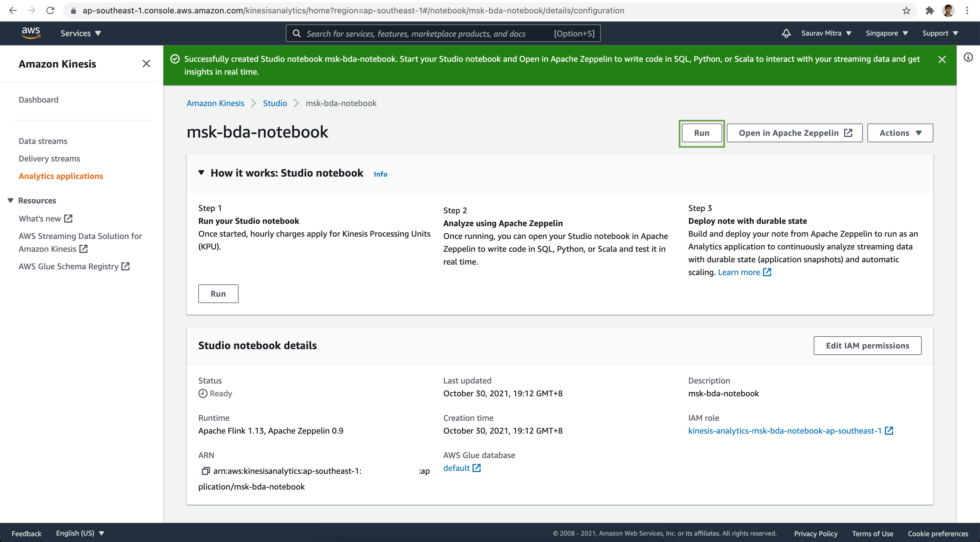Click the external link icon beside Learn more

767,272
